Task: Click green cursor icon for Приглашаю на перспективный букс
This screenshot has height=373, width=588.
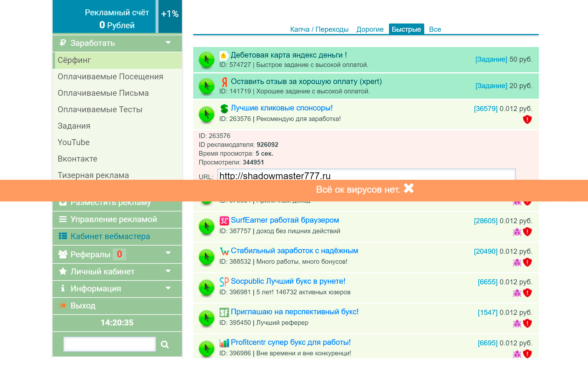Action: (207, 318)
